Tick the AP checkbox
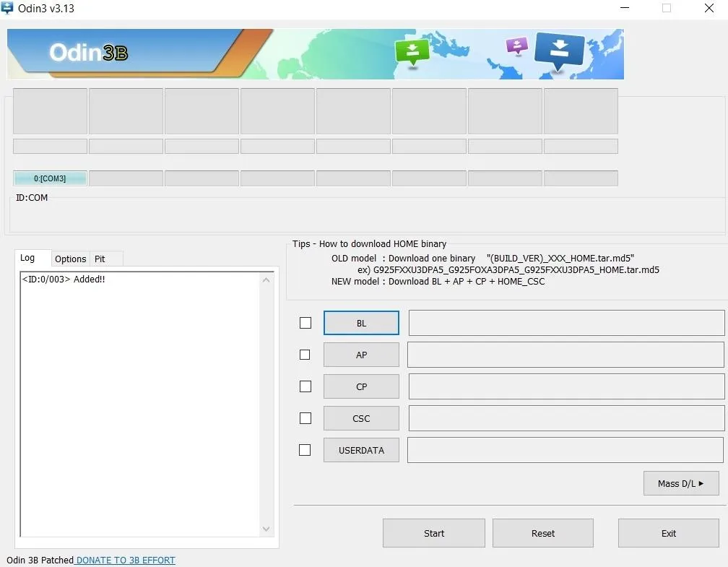Screen dimensions: 728x567 click(x=305, y=355)
